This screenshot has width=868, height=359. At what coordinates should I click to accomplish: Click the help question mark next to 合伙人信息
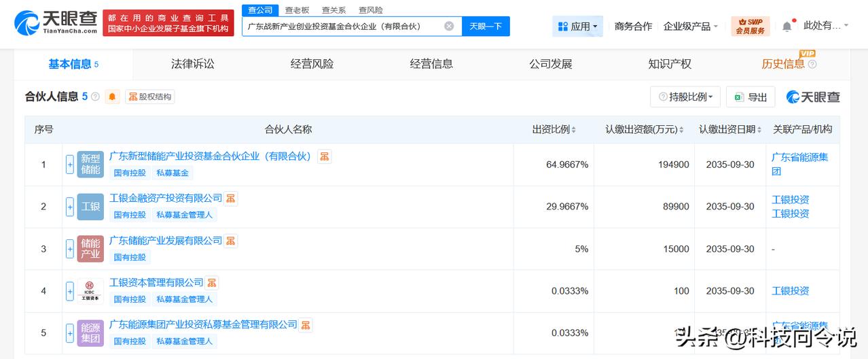point(95,97)
